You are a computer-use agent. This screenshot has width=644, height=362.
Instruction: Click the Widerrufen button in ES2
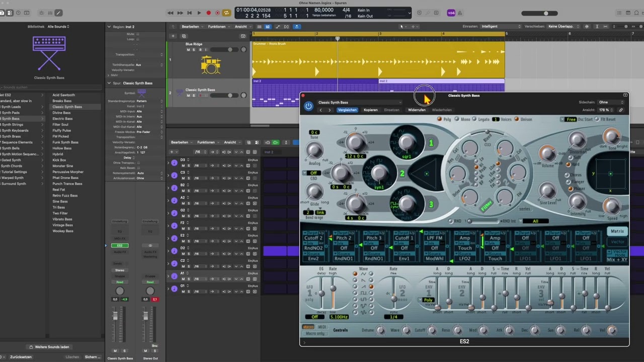(x=417, y=110)
